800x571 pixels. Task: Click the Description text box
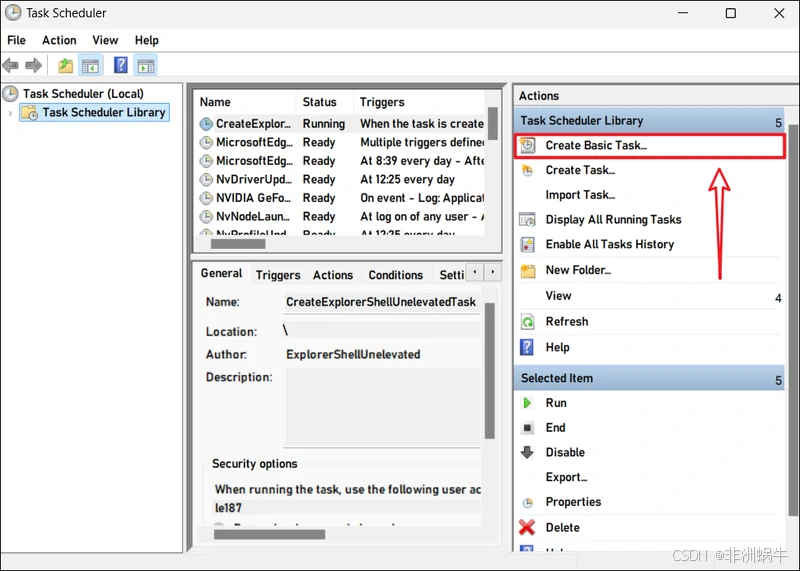[x=383, y=407]
